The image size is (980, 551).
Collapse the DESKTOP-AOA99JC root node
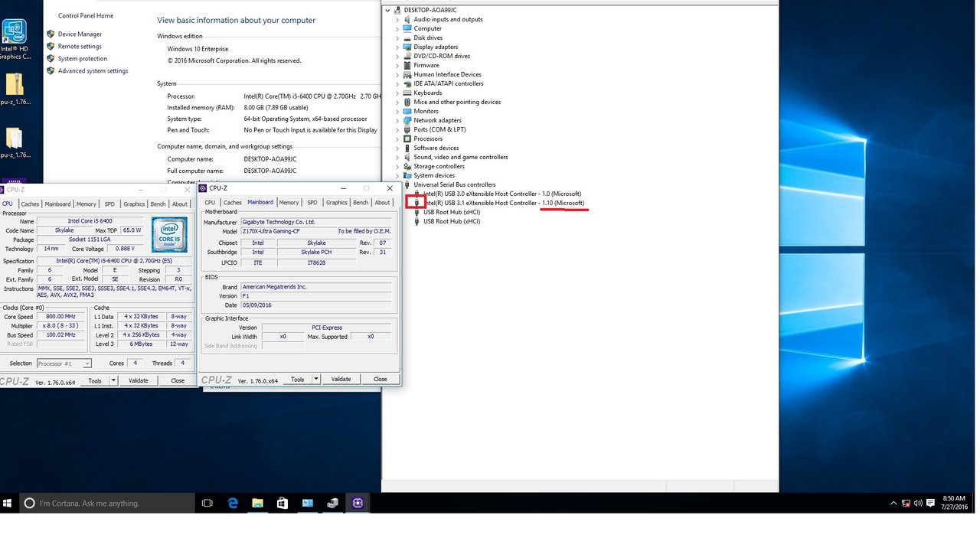(388, 10)
